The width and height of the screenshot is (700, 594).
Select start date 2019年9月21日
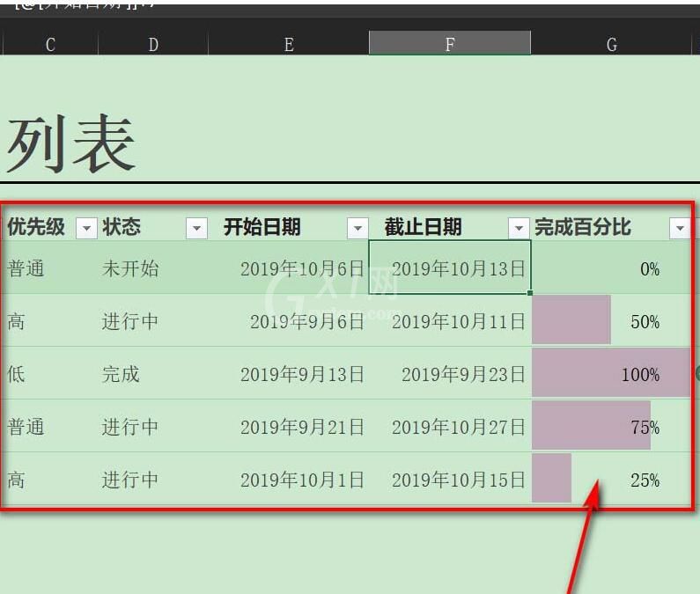tap(289, 426)
